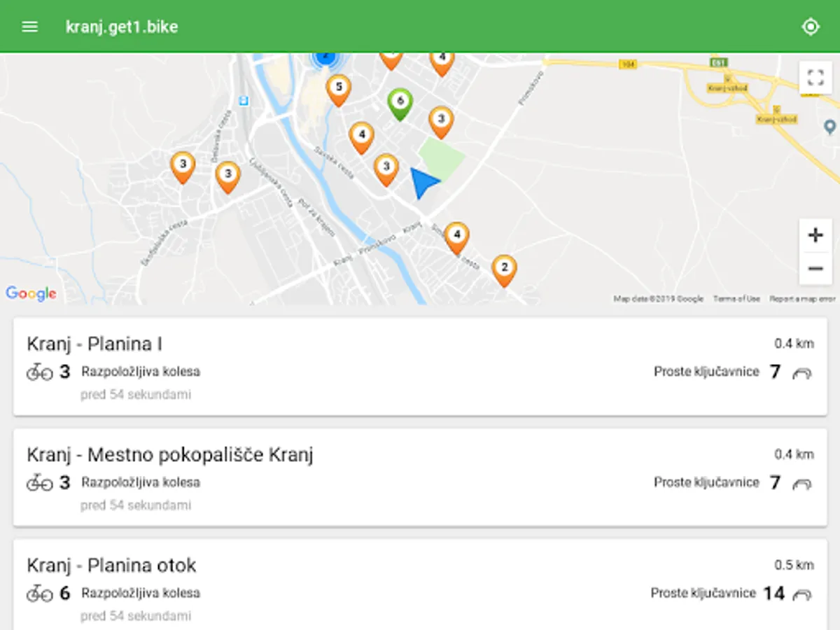Click 0.5 km distance on Planina otok card

(794, 565)
